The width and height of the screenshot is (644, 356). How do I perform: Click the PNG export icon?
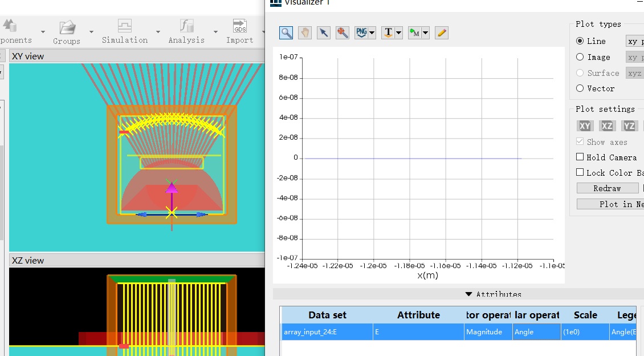click(x=361, y=33)
